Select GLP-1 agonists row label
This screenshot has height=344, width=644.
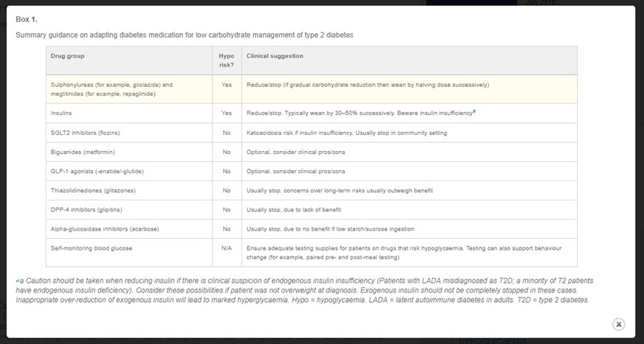coord(97,171)
